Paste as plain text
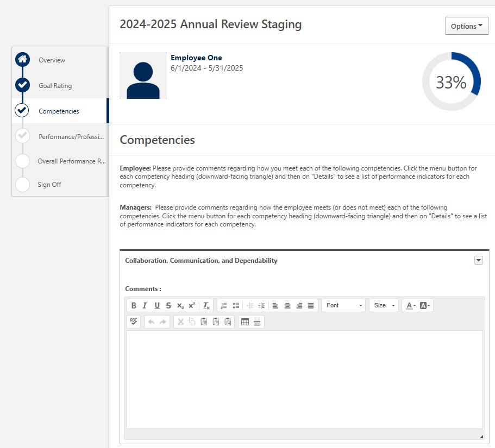The image size is (495, 448). click(216, 322)
